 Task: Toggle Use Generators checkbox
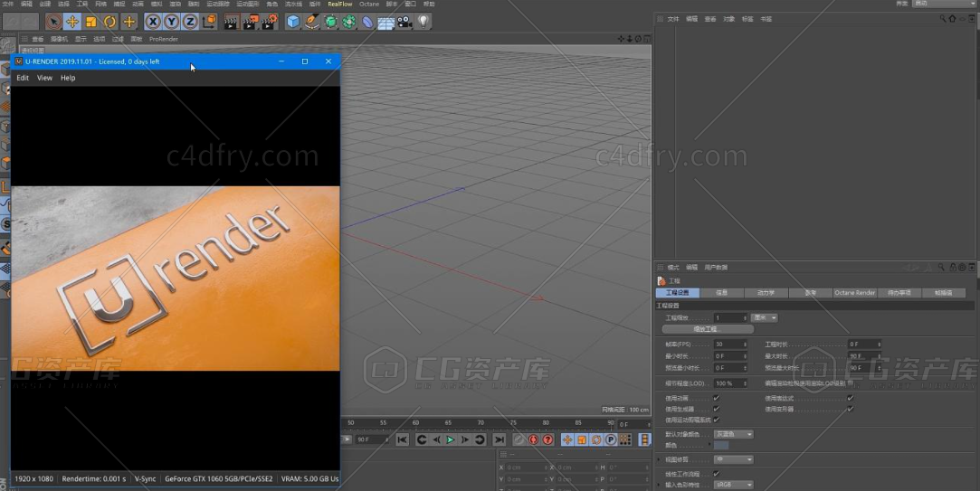pos(717,409)
